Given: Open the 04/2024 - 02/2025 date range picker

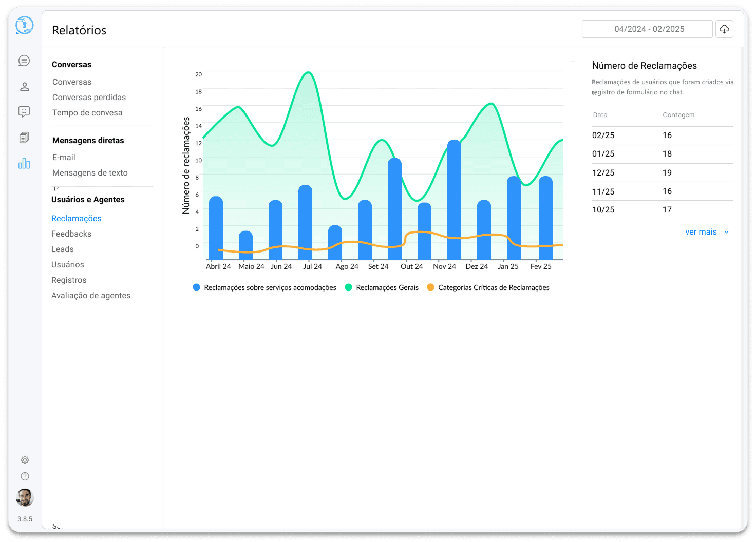Looking at the screenshot, I should tap(647, 29).
